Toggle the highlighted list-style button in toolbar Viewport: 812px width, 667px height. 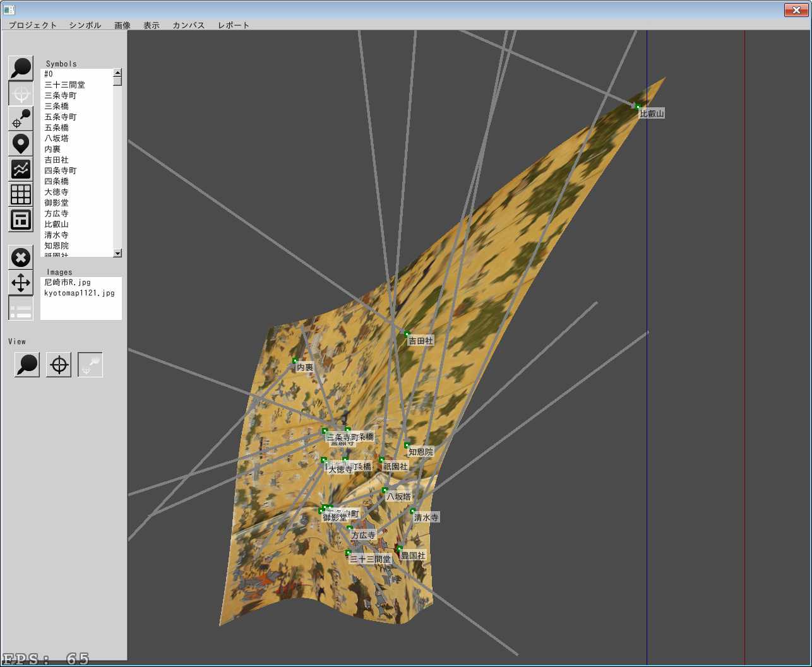[21, 308]
